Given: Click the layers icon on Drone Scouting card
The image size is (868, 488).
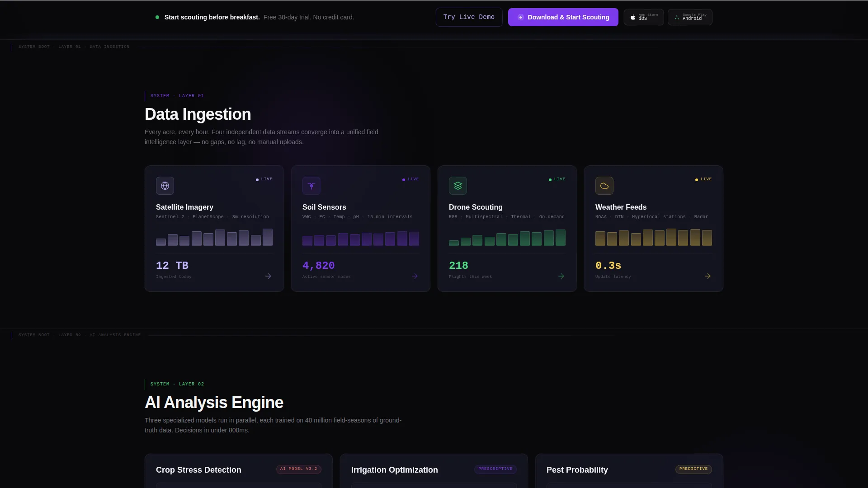Looking at the screenshot, I should tap(458, 186).
